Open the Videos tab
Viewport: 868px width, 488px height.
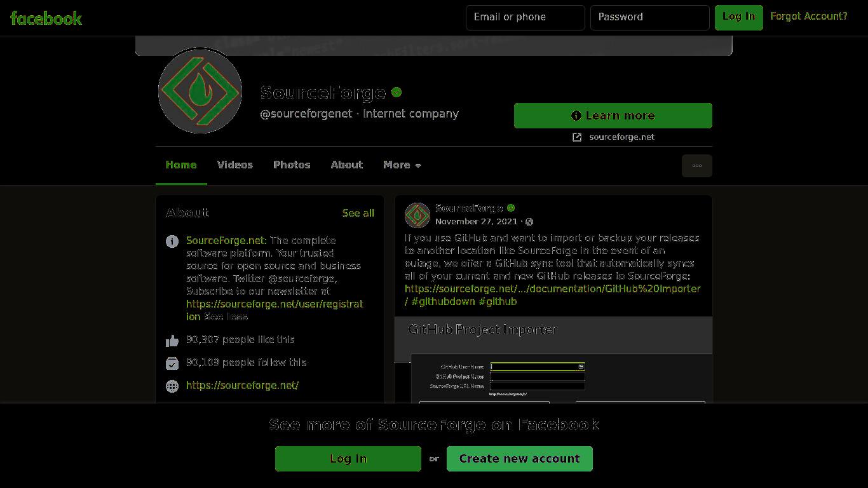click(x=235, y=165)
